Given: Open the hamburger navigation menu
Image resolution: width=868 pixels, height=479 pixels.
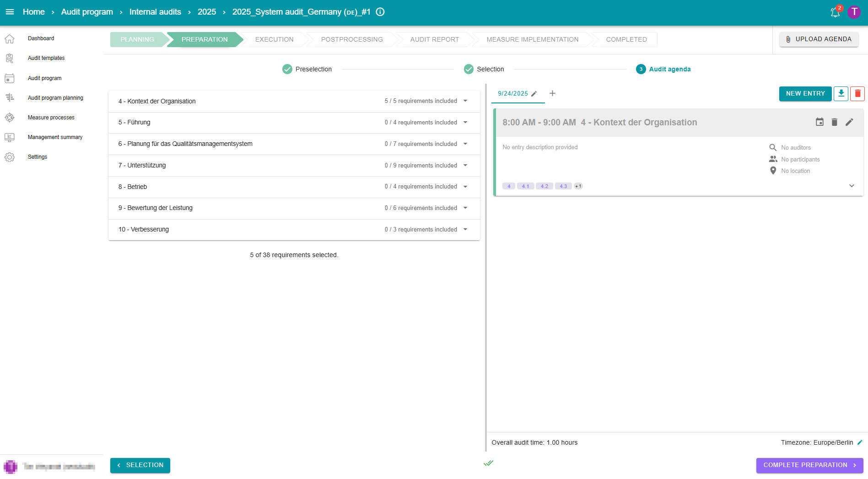Looking at the screenshot, I should 10,12.
